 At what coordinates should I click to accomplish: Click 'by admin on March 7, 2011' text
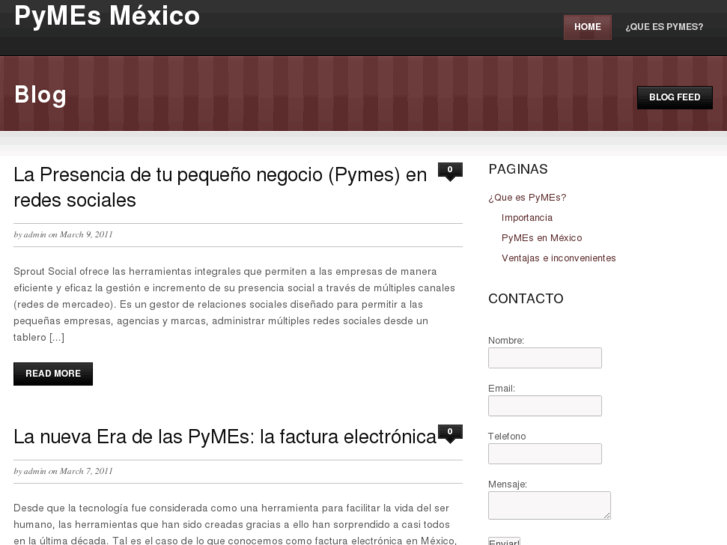click(x=63, y=471)
